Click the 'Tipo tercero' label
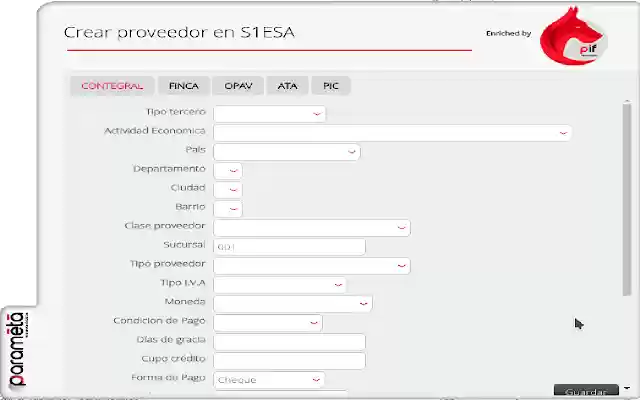 [x=176, y=112]
